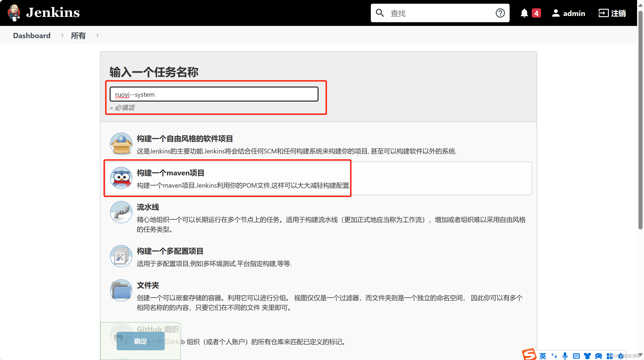This screenshot has height=360, width=644.
Task: Open the IME toolbox grid icon
Action: coord(610,356)
